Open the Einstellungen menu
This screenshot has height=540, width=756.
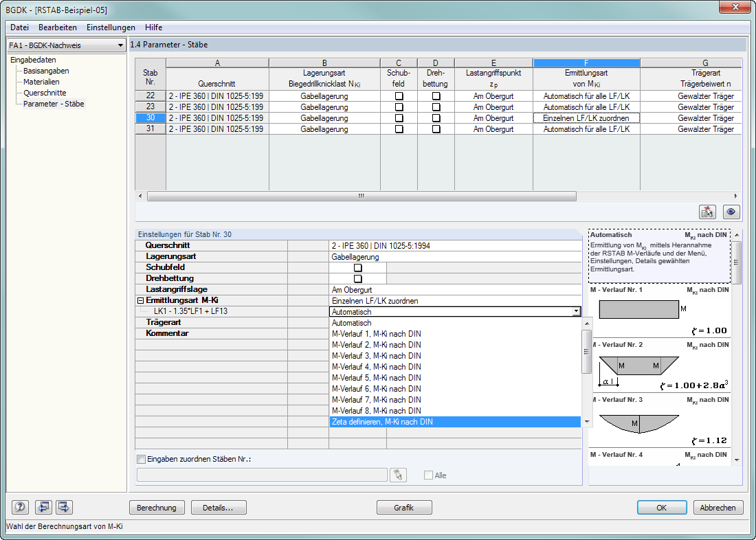point(111,27)
